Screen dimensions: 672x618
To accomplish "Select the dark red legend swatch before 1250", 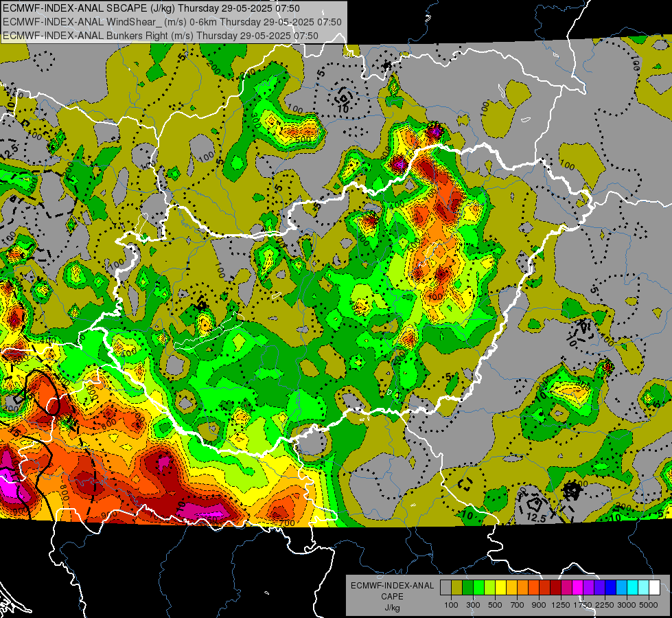I will [556, 587].
